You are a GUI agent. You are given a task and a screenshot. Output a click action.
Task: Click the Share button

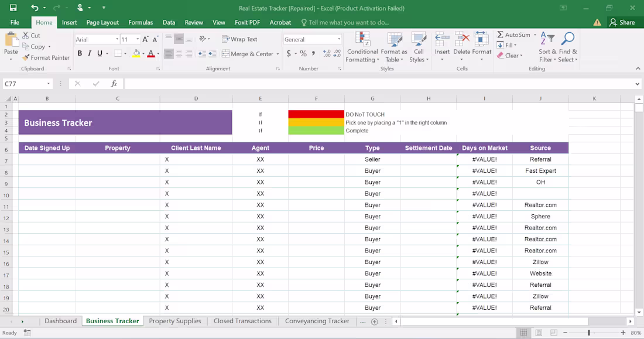(624, 22)
